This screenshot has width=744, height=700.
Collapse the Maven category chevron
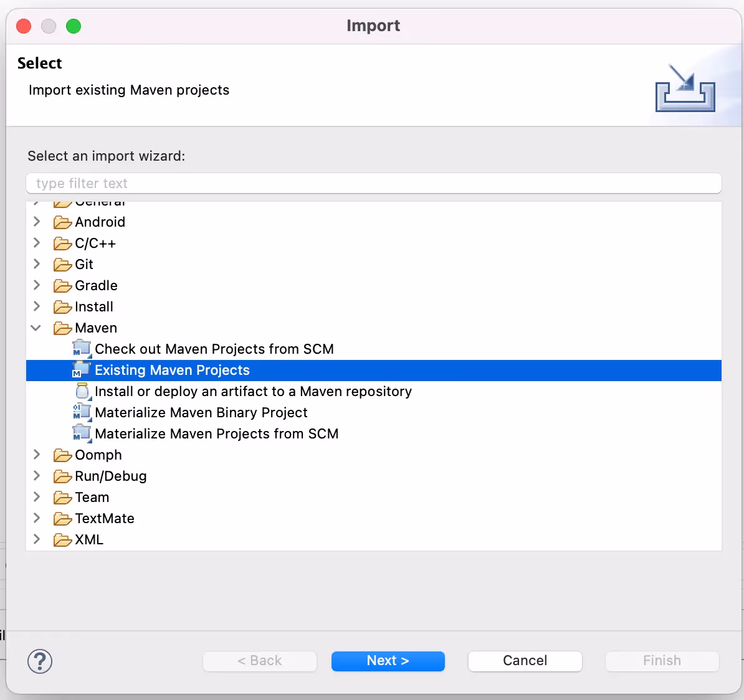click(x=36, y=328)
